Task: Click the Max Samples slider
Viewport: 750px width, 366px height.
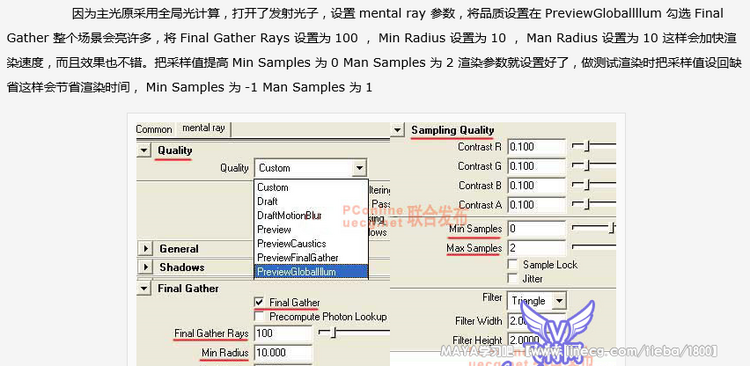Action: [594, 247]
